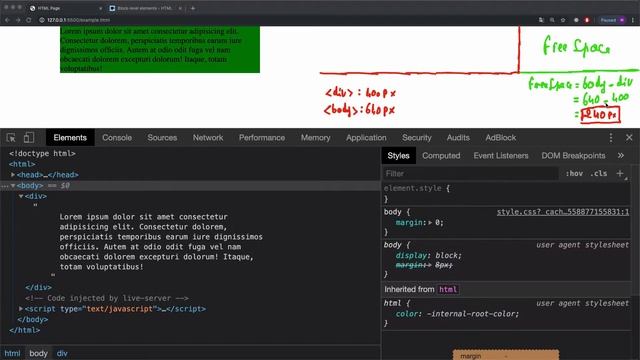Switch to the Block-level elements browser tab
This screenshot has height=360, width=640.
click(145, 8)
